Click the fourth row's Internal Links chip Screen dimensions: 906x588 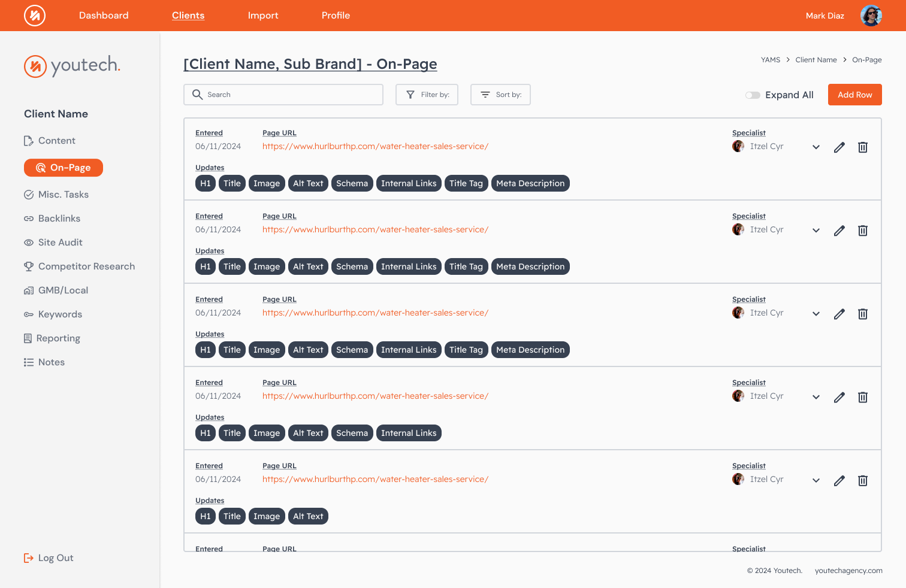point(409,433)
